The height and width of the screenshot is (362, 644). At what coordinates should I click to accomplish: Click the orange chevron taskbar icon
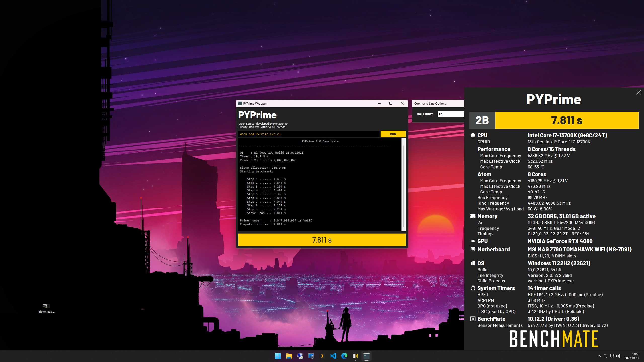pyautogui.click(x=322, y=356)
